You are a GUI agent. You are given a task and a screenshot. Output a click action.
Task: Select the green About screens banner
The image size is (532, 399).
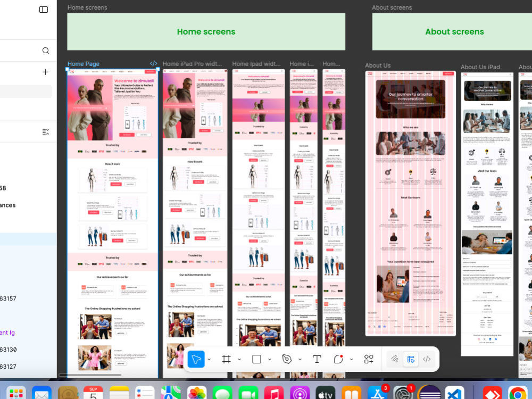[452, 31]
